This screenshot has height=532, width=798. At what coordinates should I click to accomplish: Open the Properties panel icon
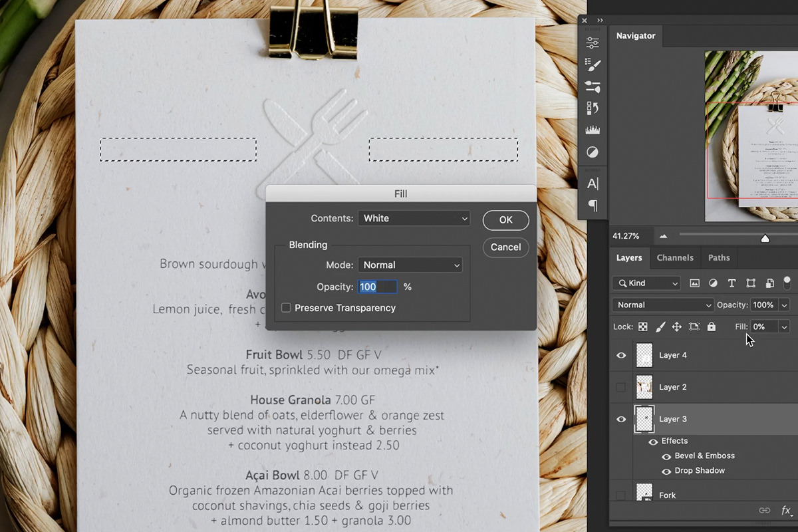point(592,42)
